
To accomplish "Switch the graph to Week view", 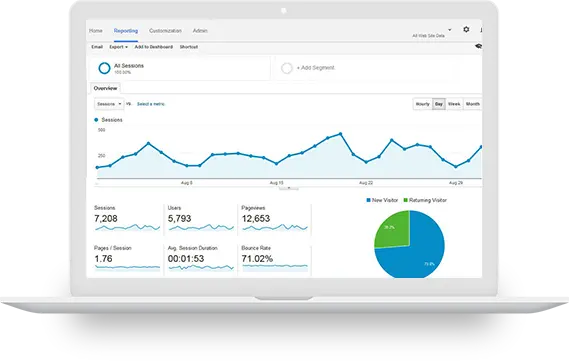I will point(454,104).
